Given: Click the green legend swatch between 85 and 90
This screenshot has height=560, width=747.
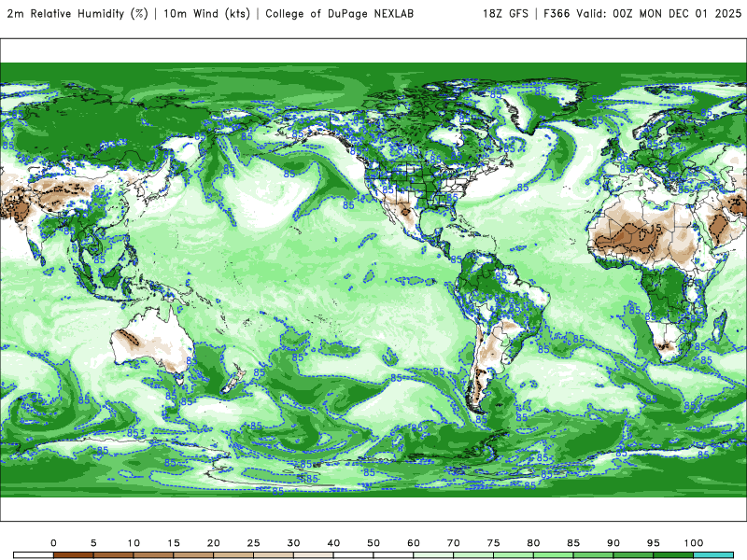Looking at the screenshot, I should point(594,555).
